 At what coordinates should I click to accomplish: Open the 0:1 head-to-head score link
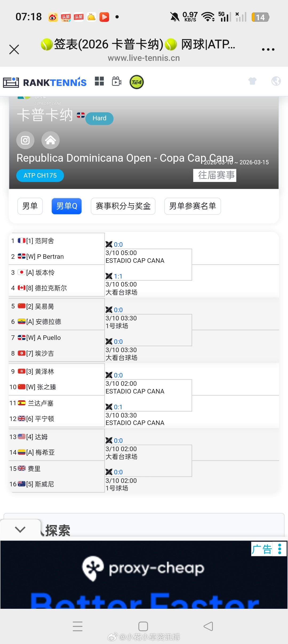pos(118,407)
